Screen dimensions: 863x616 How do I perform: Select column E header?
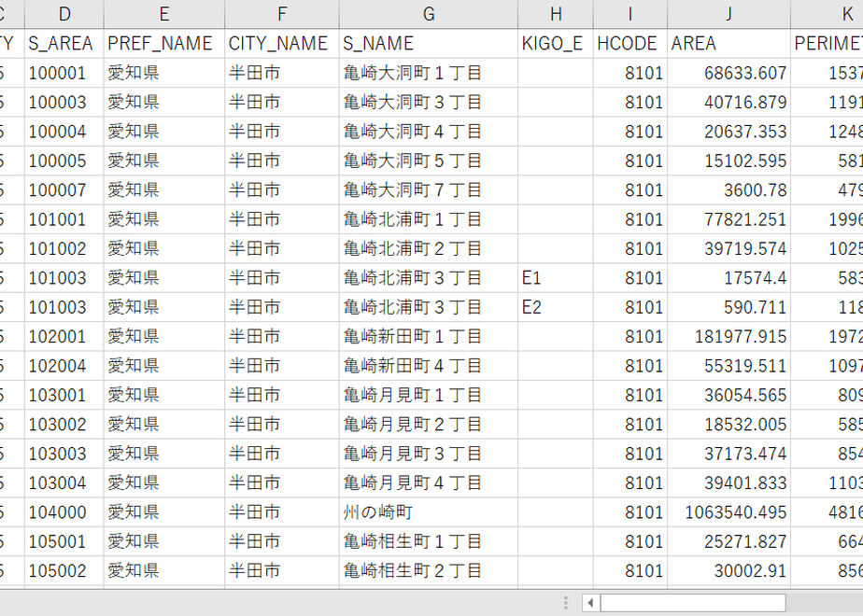[x=164, y=14]
